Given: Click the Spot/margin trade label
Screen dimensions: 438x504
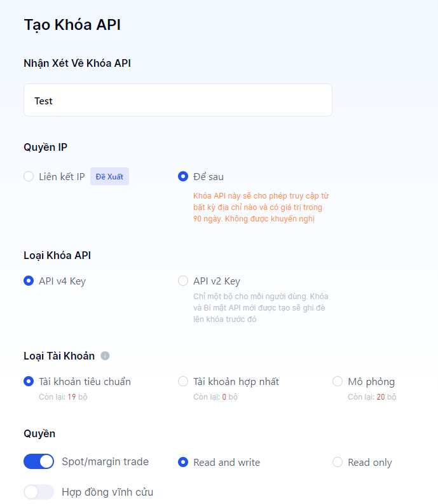Looking at the screenshot, I should point(105,461).
